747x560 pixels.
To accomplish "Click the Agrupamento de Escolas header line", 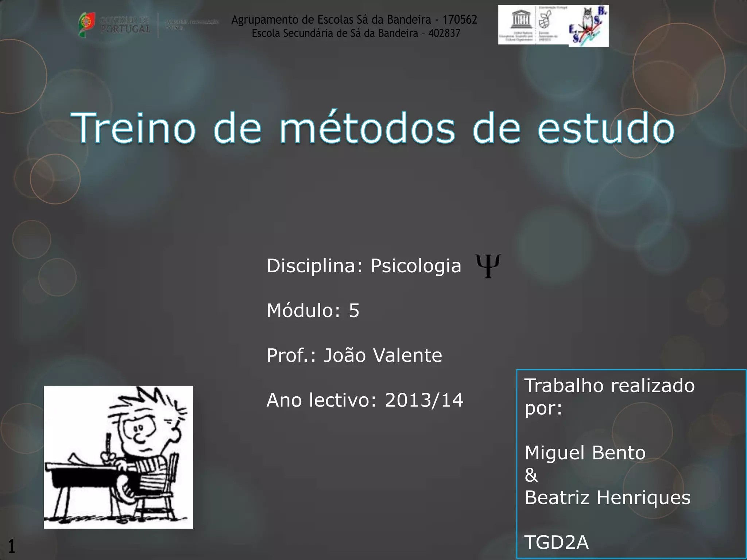I will pyautogui.click(x=354, y=19).
